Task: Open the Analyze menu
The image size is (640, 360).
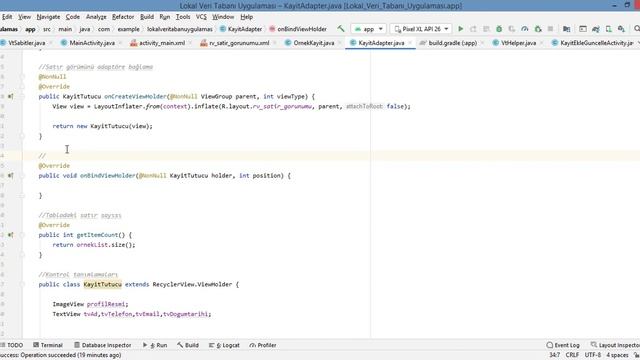Action: click(96, 17)
